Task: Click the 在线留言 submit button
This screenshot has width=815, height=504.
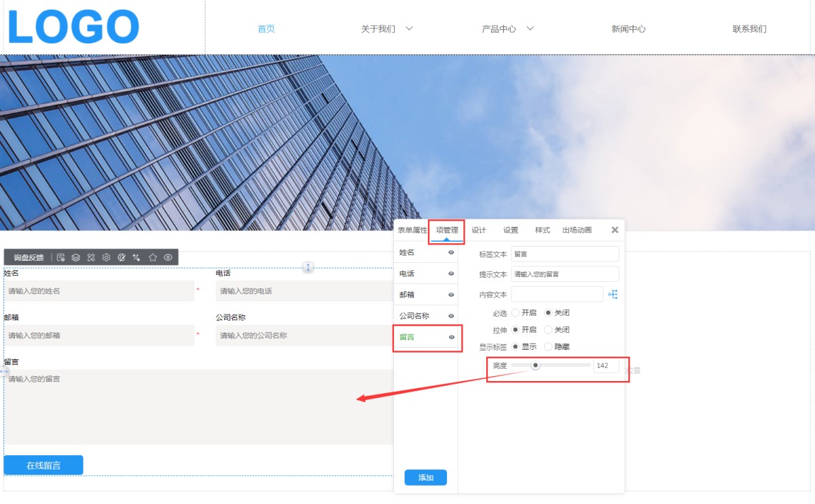Action: [x=43, y=465]
